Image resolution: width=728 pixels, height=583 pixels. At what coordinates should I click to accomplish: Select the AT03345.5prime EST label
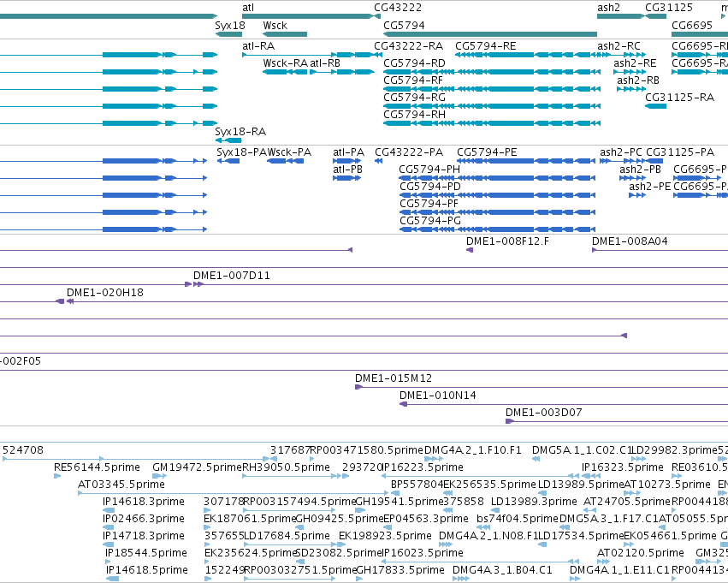121,485
